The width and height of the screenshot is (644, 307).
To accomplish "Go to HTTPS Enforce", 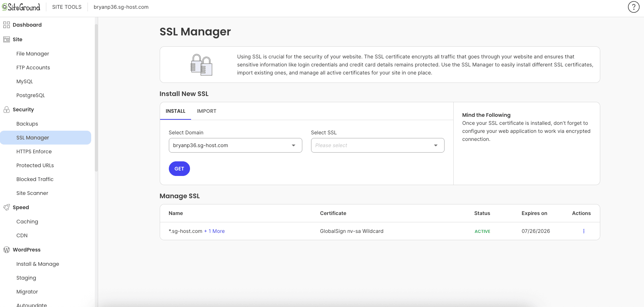I will coord(34,151).
